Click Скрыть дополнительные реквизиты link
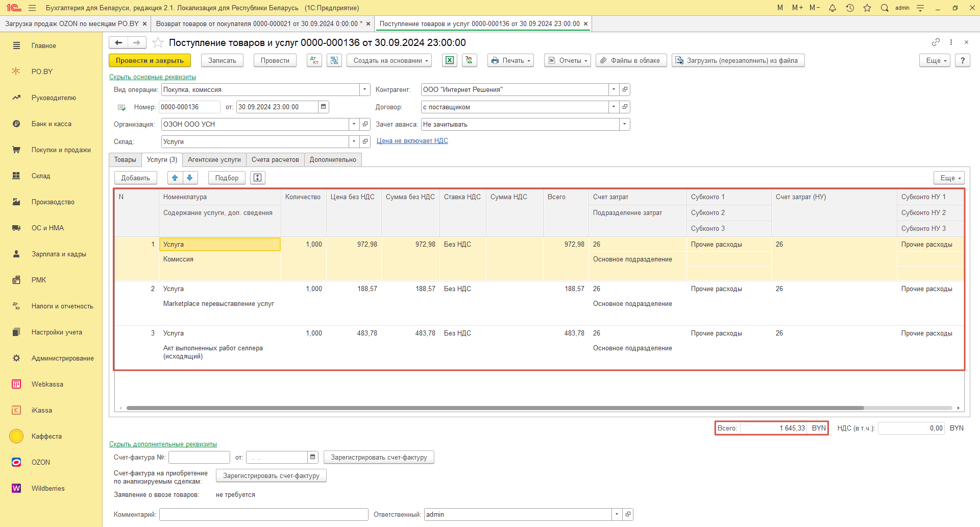 pos(163,444)
